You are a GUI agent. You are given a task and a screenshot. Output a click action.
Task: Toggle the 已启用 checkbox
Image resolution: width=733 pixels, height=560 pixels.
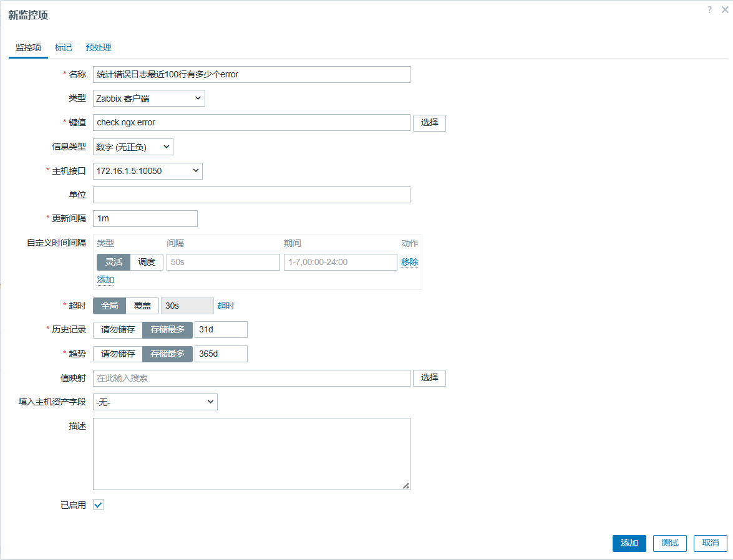point(99,504)
